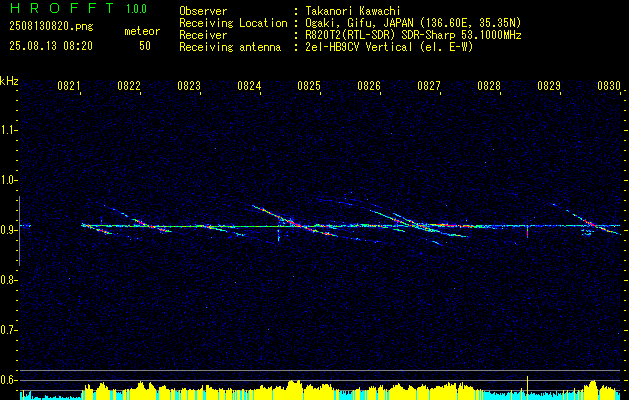Click the meteor label
This screenshot has width=629, height=400.
(x=142, y=31)
